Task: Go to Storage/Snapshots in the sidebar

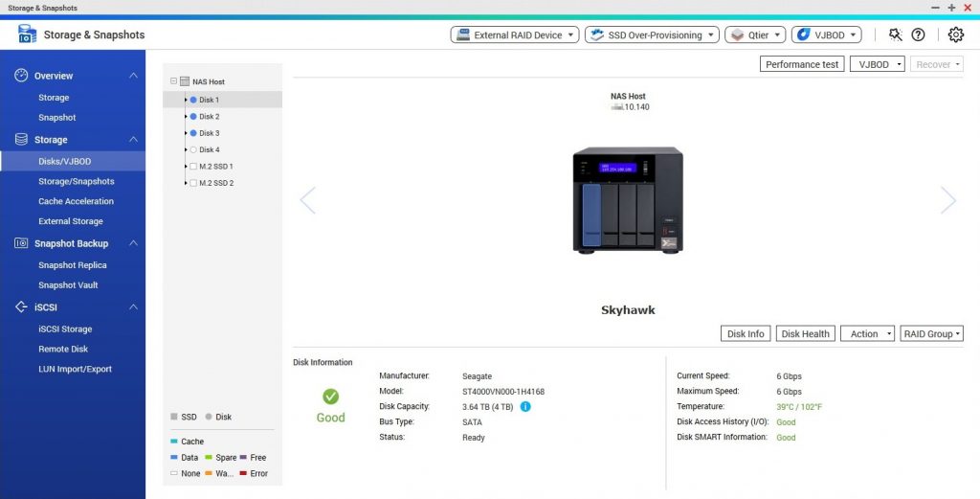Action: click(x=77, y=181)
